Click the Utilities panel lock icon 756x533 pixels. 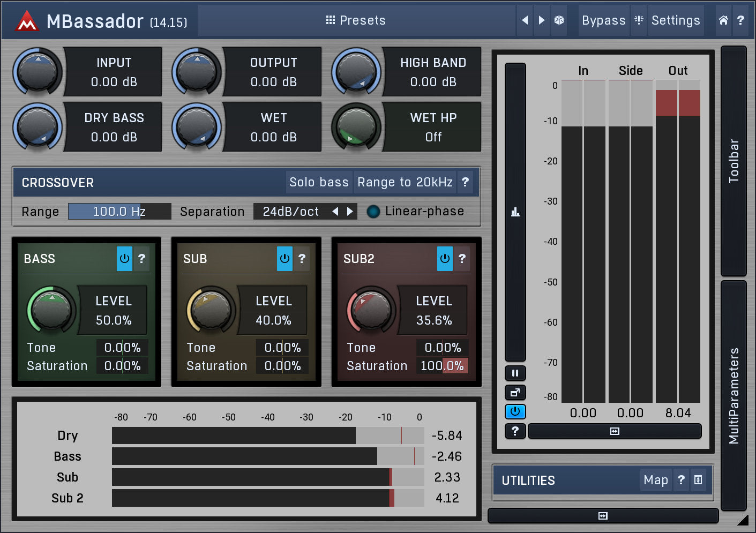pos(698,480)
